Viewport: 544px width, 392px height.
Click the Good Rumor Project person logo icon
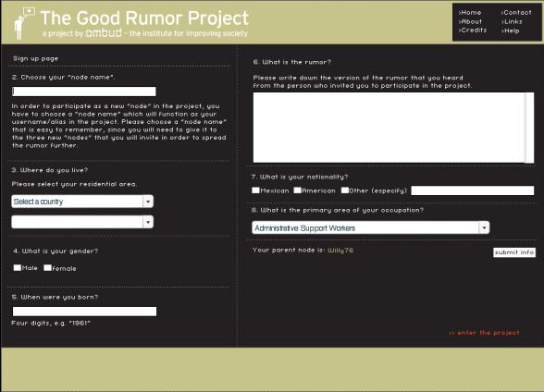24,23
